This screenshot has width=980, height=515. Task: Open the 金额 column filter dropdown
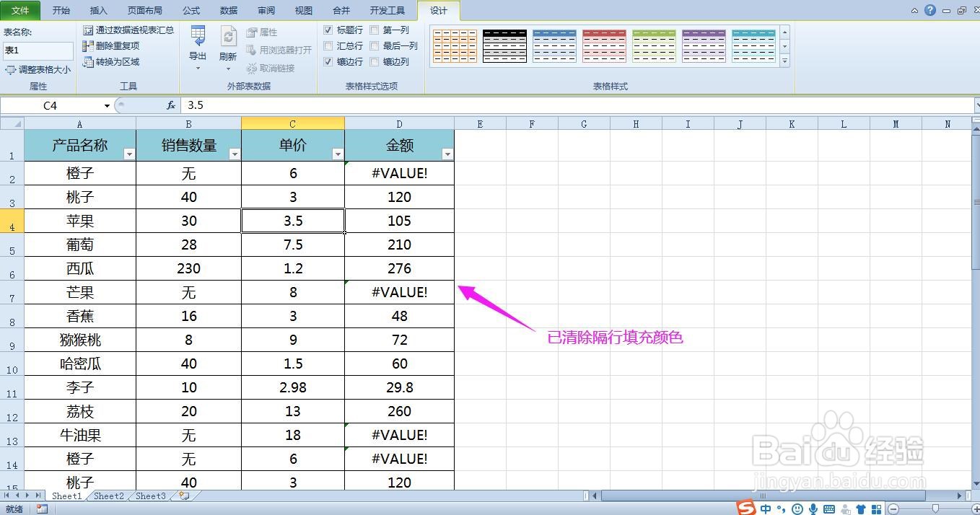(x=447, y=154)
